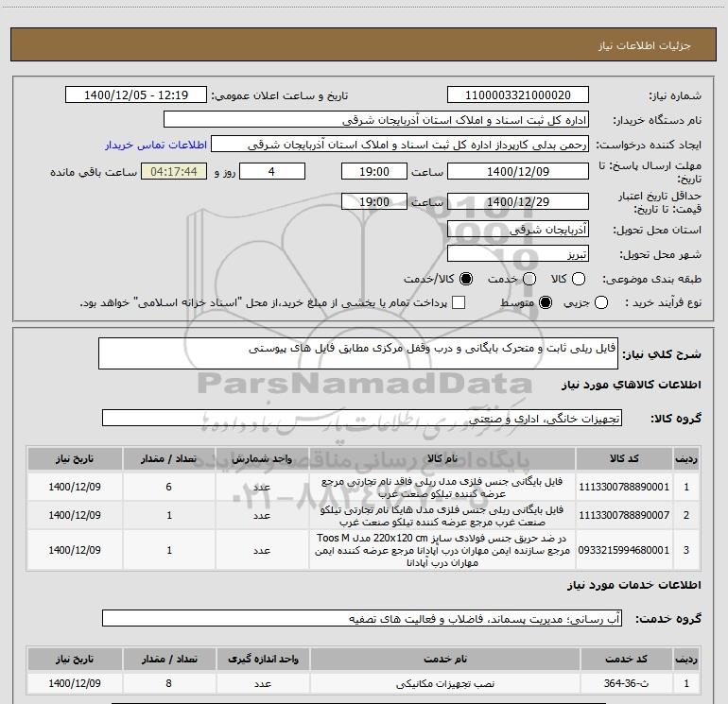728x704 pixels.
Task: Click the کد خدمت column header
Action: click(x=626, y=659)
